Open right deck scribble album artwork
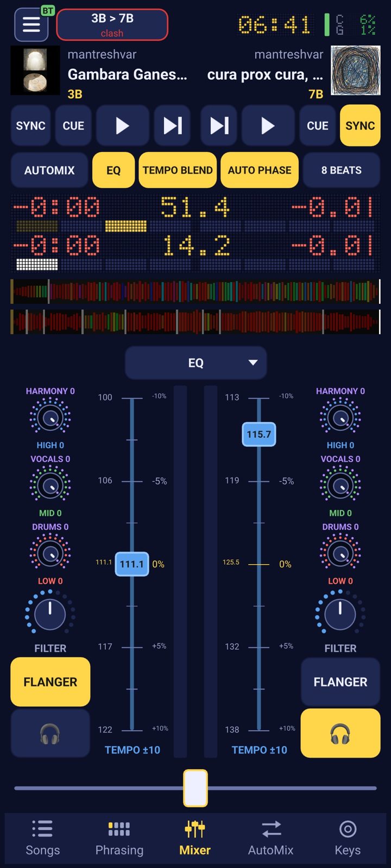The width and height of the screenshot is (391, 868). click(x=356, y=71)
